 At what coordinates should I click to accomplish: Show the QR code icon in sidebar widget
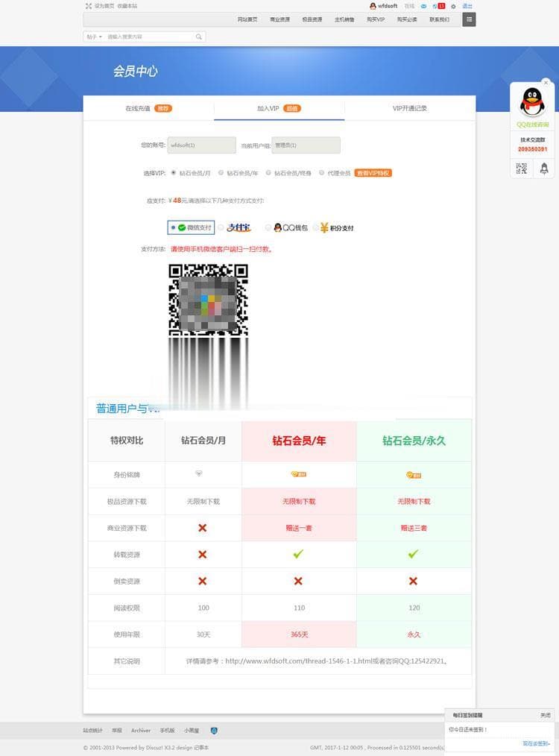tap(522, 168)
